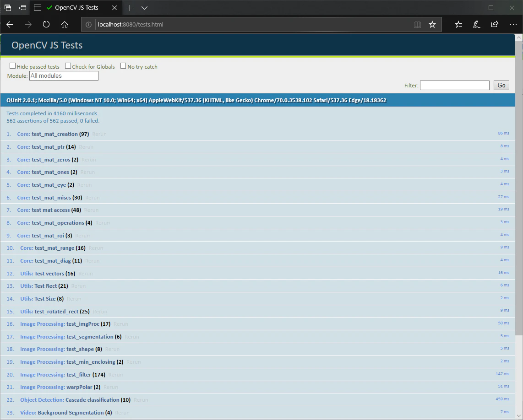This screenshot has height=420, width=523.
Task: Close the OpenCV JS Tests tab
Action: (x=114, y=8)
